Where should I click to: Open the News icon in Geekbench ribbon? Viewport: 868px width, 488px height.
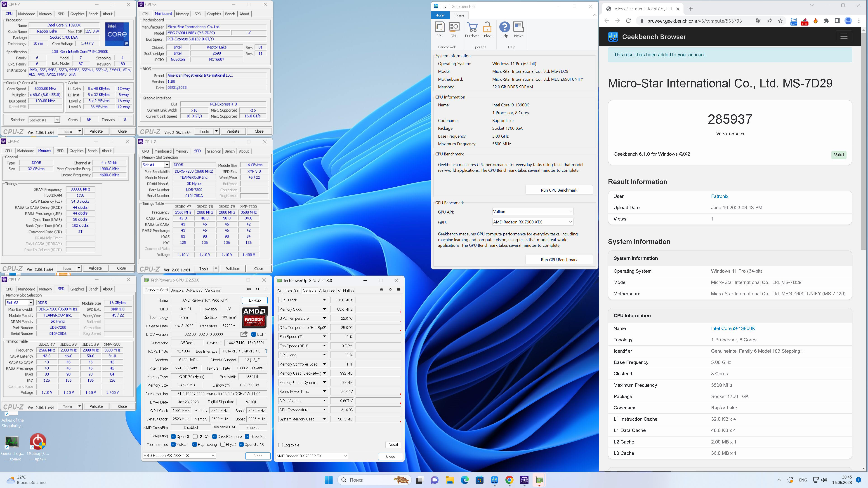519,30
